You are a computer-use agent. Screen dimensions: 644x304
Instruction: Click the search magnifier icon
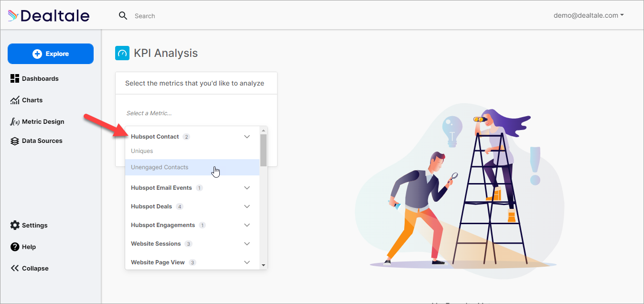[x=123, y=16]
